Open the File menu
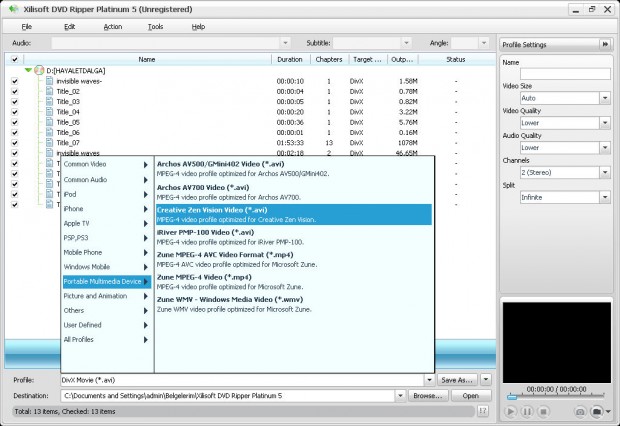620x426 pixels. tap(26, 27)
